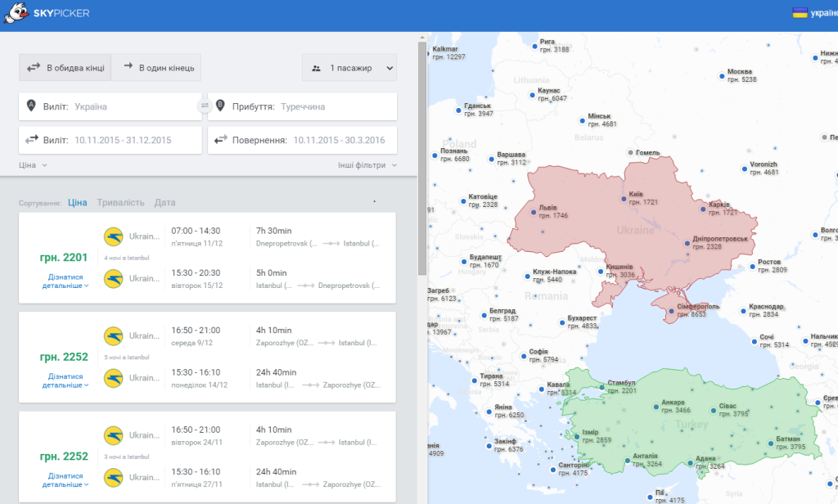Click the Сівас map marker
Image resolution: width=838 pixels, height=504 pixels.
click(714, 411)
